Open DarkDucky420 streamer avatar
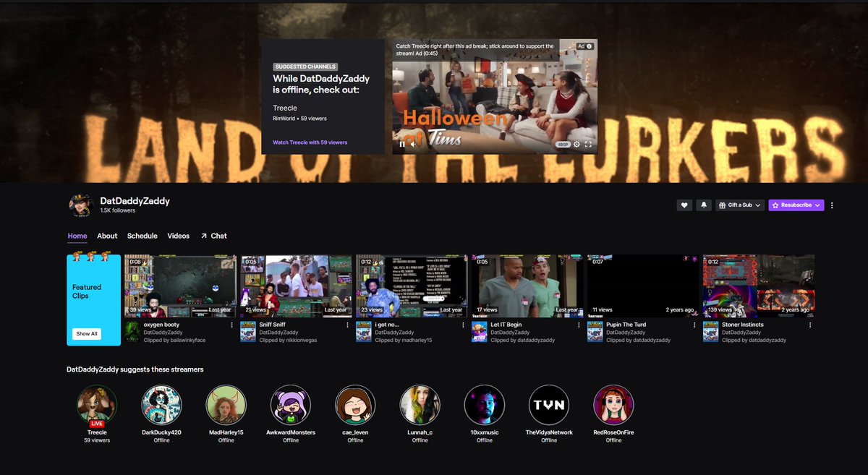The height and width of the screenshot is (475, 868). pos(161,405)
